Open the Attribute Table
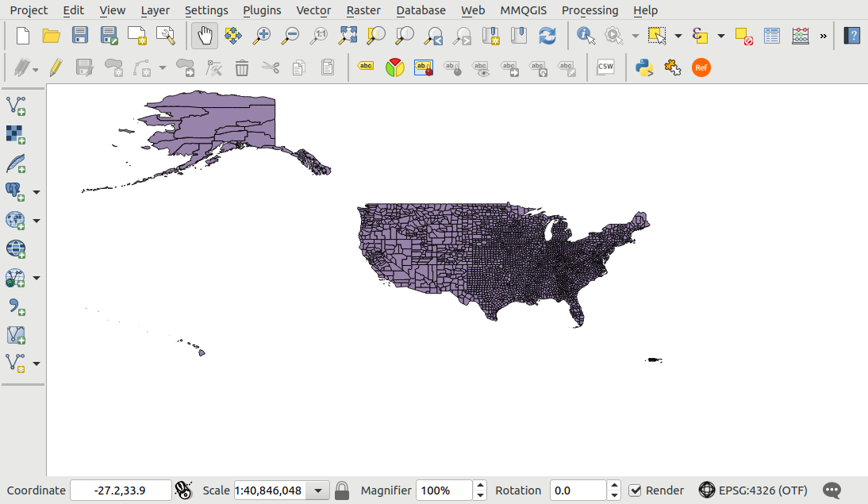This screenshot has height=504, width=868. [x=771, y=36]
